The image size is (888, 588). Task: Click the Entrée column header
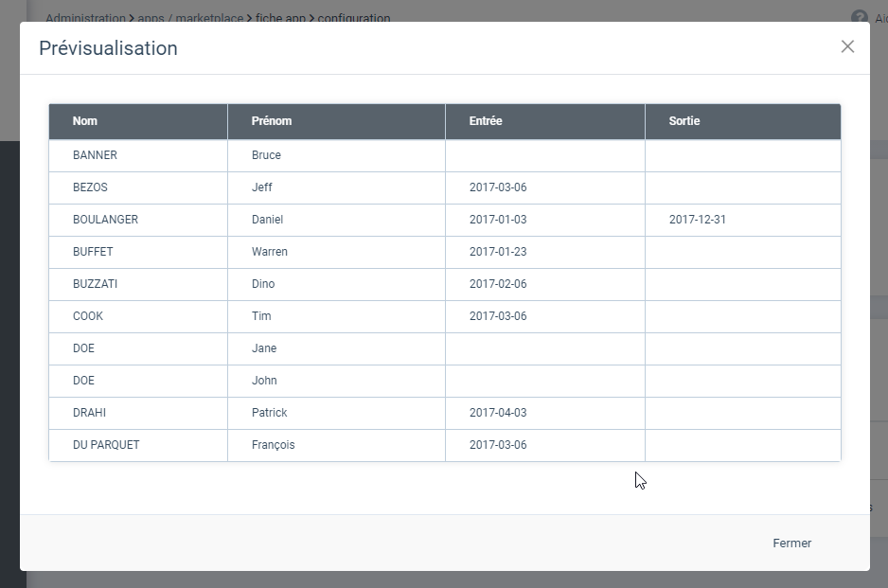point(486,121)
